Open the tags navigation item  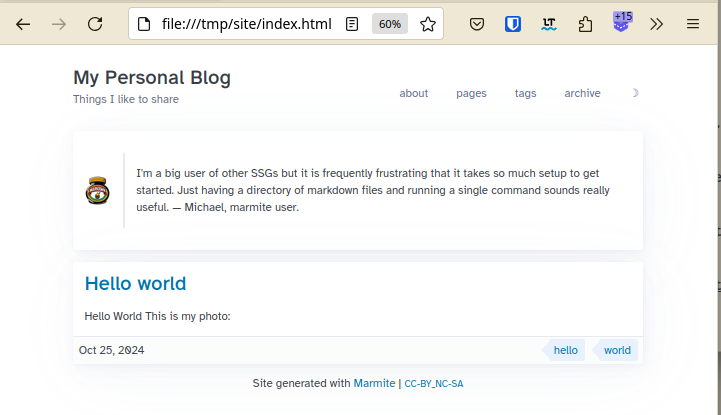tap(525, 93)
